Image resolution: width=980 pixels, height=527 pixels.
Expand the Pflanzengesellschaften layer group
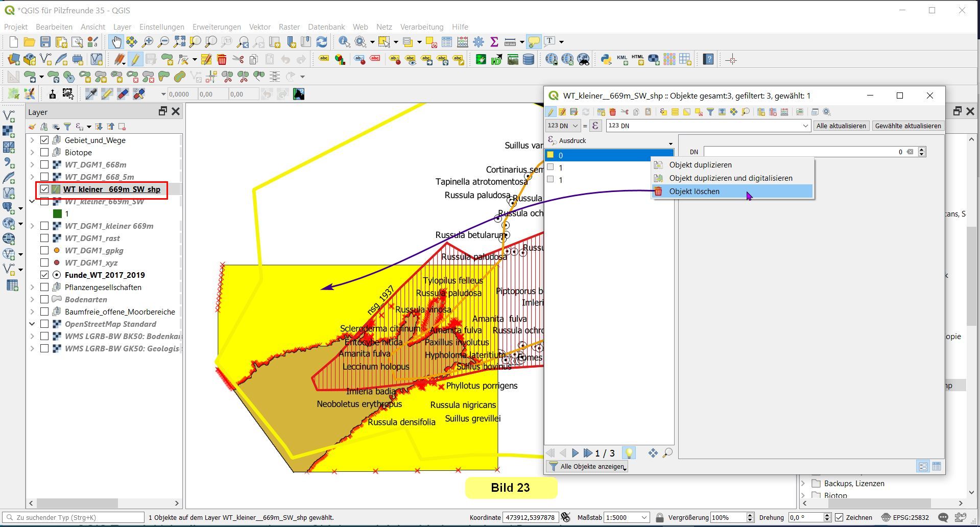(x=32, y=287)
